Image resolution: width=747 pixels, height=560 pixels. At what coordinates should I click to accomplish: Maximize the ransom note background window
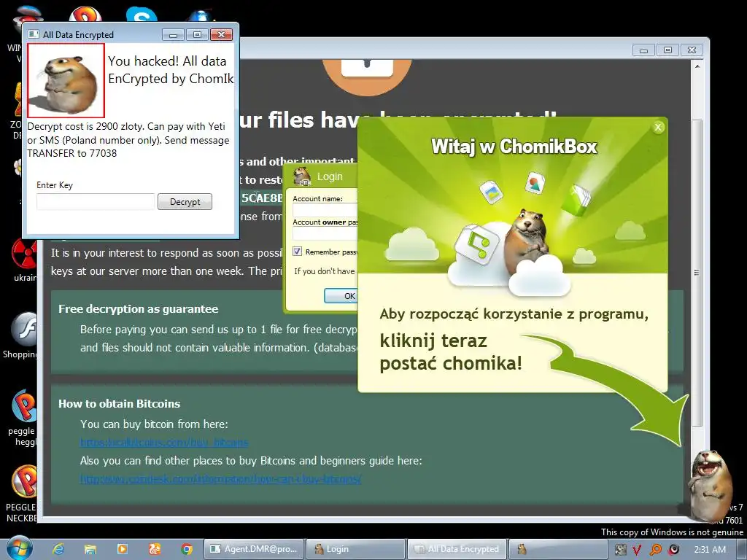[667, 50]
